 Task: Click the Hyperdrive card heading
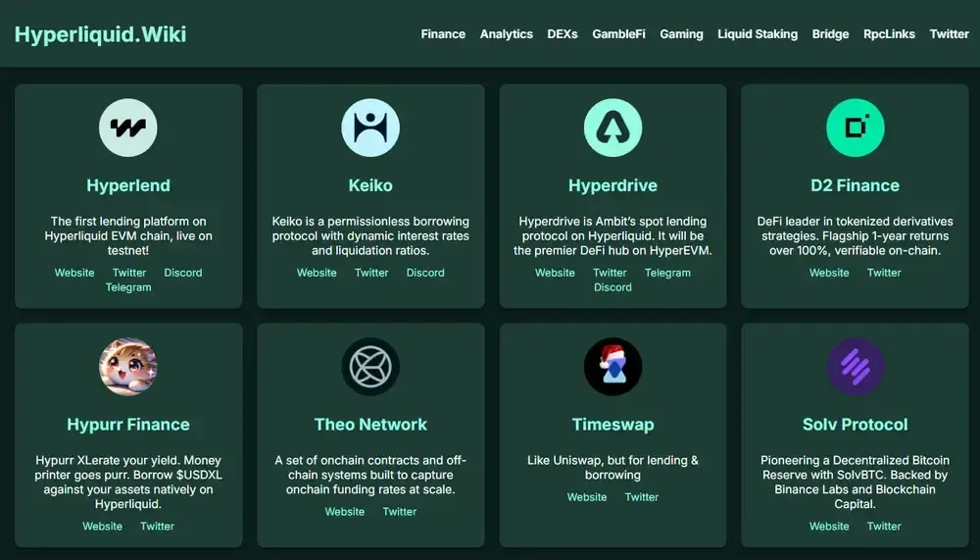(x=612, y=185)
